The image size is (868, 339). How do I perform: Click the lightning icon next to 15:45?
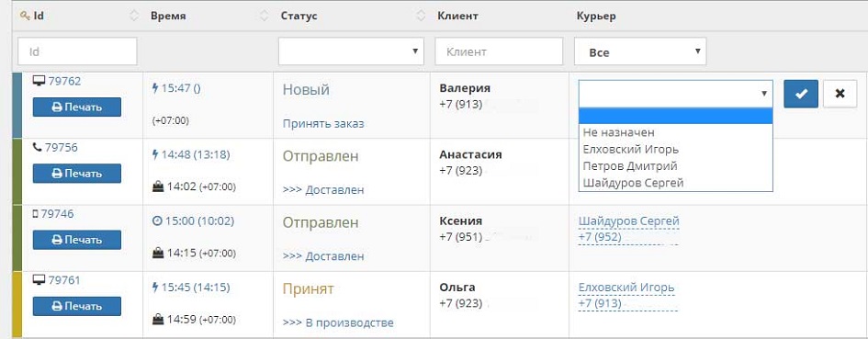(155, 287)
